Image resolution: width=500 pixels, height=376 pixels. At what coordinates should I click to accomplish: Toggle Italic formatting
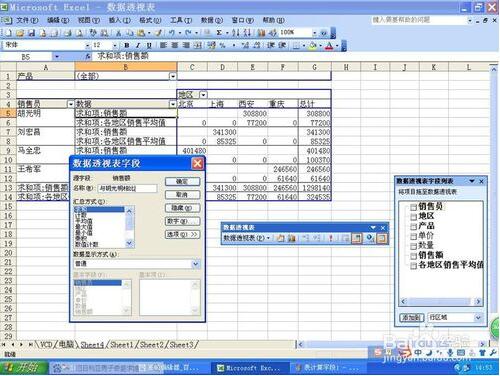coord(138,45)
